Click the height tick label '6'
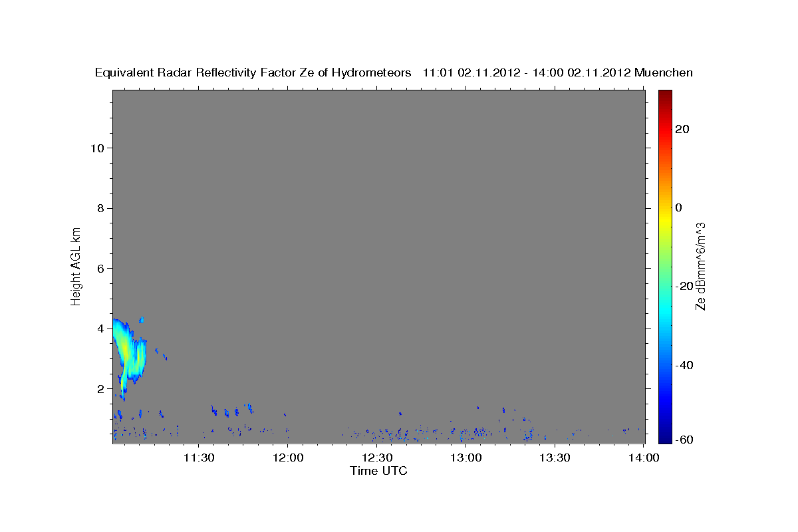The image size is (798, 532). [100, 268]
